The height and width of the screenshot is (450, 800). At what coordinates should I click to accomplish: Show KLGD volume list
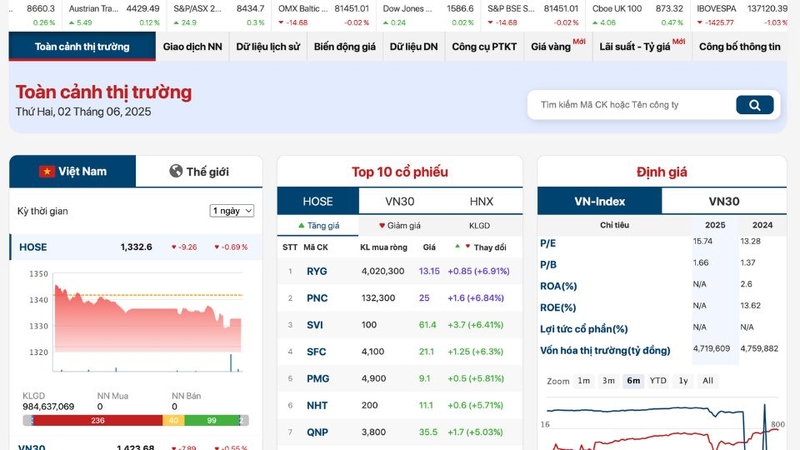[x=479, y=226]
